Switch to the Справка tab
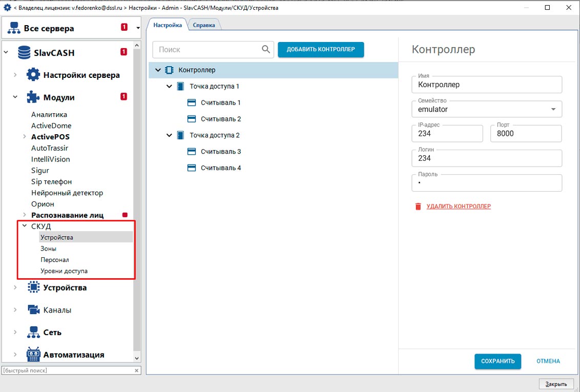Viewport: 580px width, 392px height. (204, 25)
